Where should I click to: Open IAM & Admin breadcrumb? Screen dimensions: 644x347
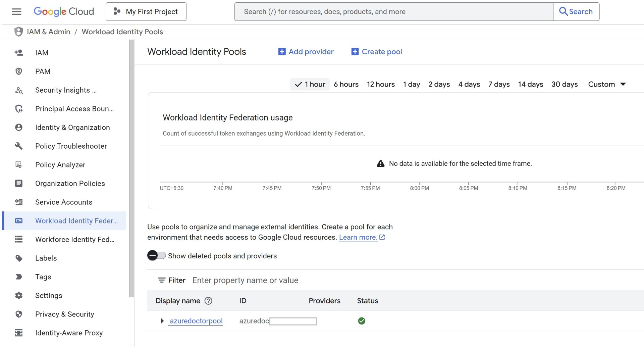[x=48, y=32]
